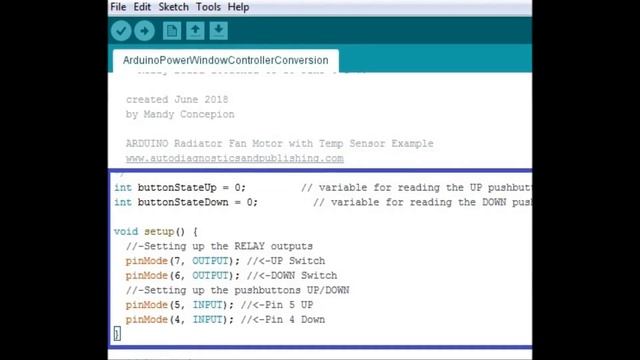Image resolution: width=640 pixels, height=360 pixels.
Task: Click the '//-Setting up the RELAY outputs' comment
Action: 219,247
